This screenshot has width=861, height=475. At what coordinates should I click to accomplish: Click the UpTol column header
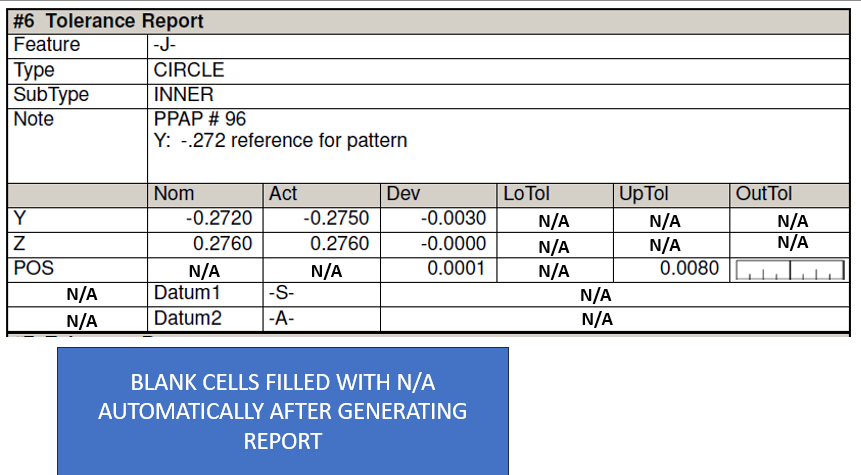[x=644, y=194]
